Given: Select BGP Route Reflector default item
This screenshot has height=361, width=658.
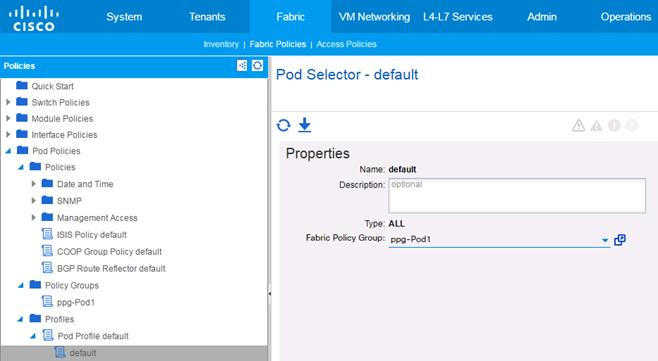Looking at the screenshot, I should pyautogui.click(x=111, y=268).
